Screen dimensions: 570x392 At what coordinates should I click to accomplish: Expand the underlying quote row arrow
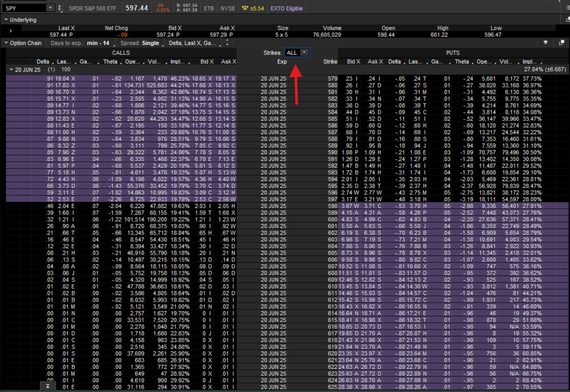click(x=10, y=31)
